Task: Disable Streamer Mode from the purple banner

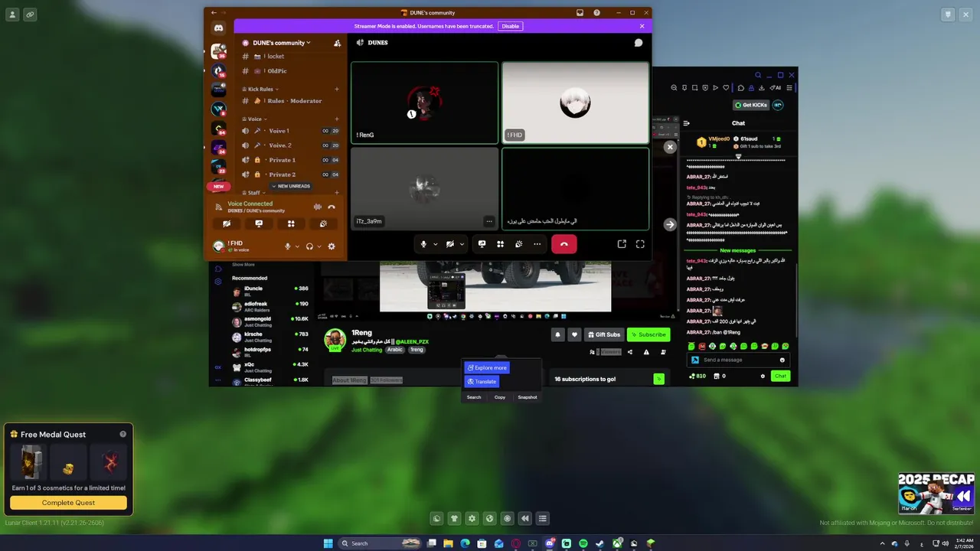Action: tap(510, 26)
